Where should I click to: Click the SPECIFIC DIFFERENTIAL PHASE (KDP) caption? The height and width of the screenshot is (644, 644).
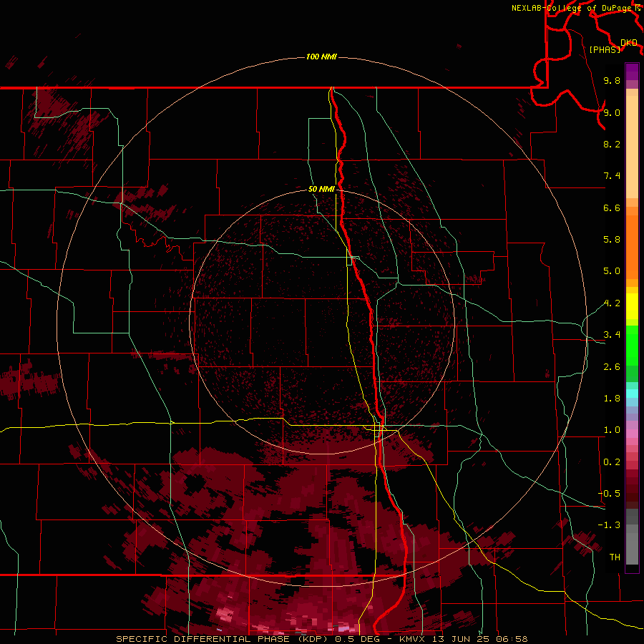(223, 639)
